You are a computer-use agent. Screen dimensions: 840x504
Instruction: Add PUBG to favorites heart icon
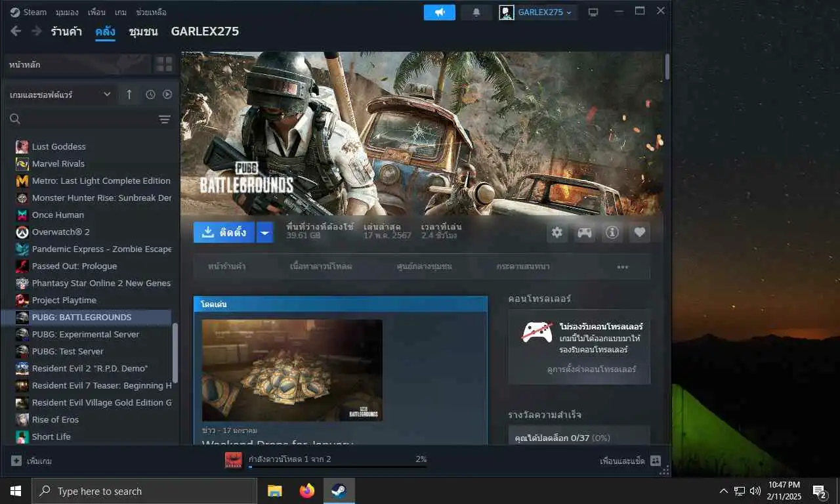[640, 232]
